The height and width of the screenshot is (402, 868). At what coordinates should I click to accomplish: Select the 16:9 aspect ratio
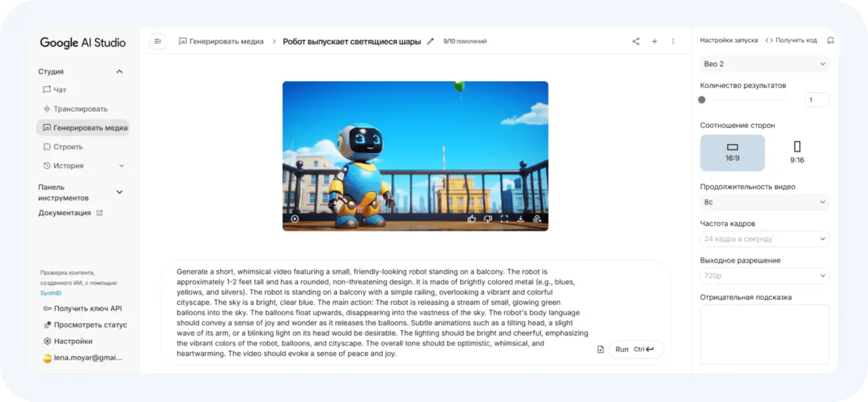(x=733, y=153)
